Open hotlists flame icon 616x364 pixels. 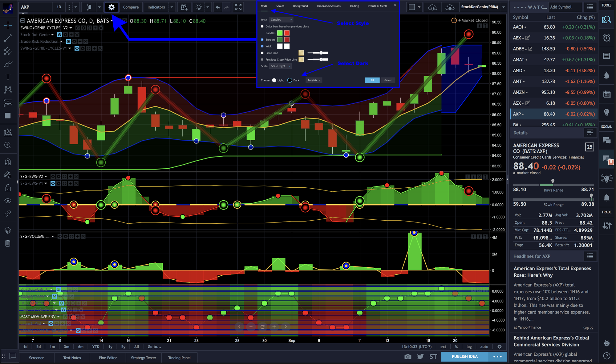607,75
